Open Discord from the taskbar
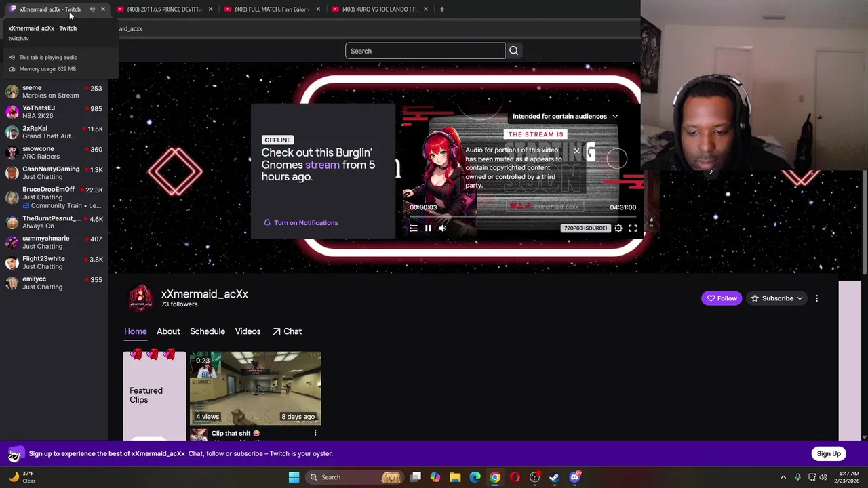This screenshot has width=868, height=488. pyautogui.click(x=574, y=477)
